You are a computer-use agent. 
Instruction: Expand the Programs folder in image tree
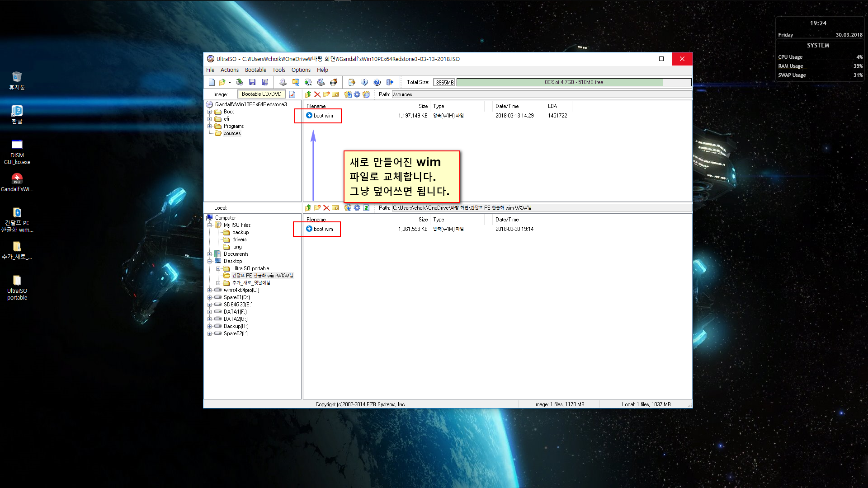tap(210, 126)
